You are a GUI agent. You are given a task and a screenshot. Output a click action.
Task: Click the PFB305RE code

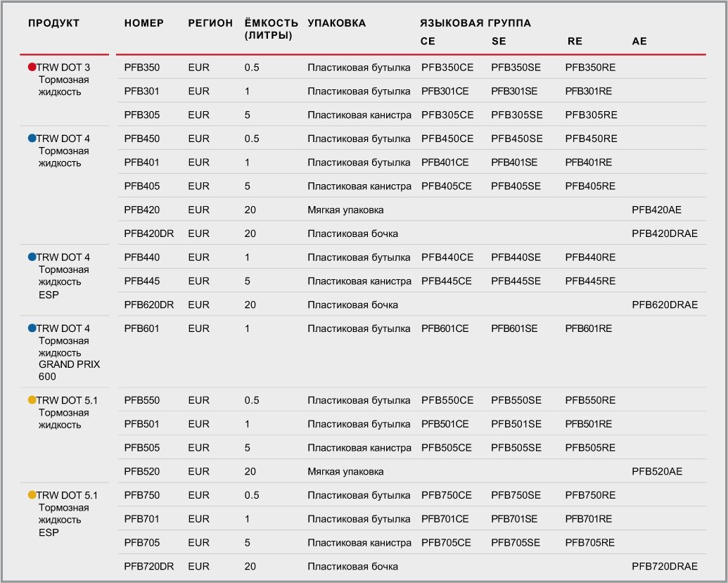click(x=591, y=115)
